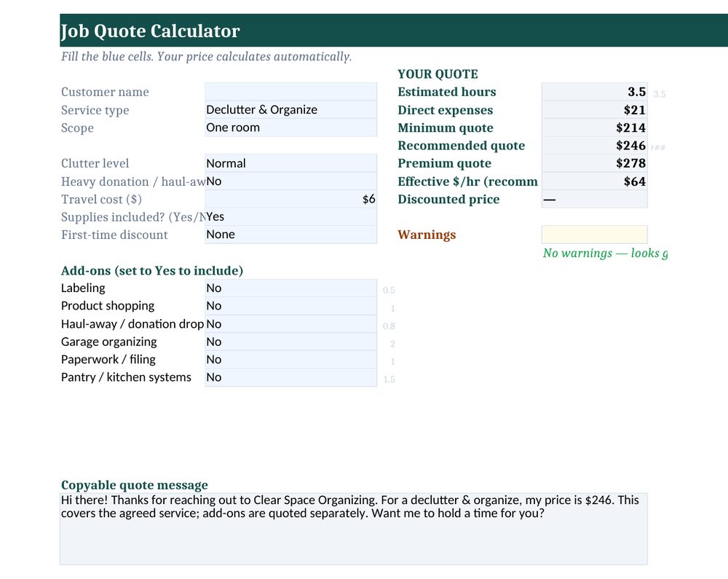Click the Customer name input cell

[x=290, y=92]
